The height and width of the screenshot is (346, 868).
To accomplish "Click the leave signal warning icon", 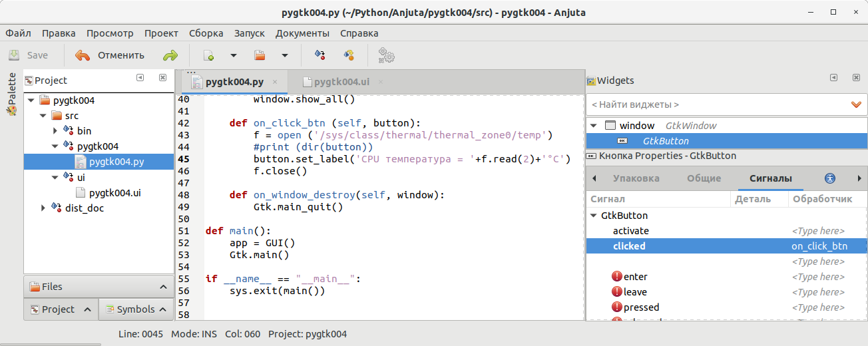I will pyautogui.click(x=617, y=292).
